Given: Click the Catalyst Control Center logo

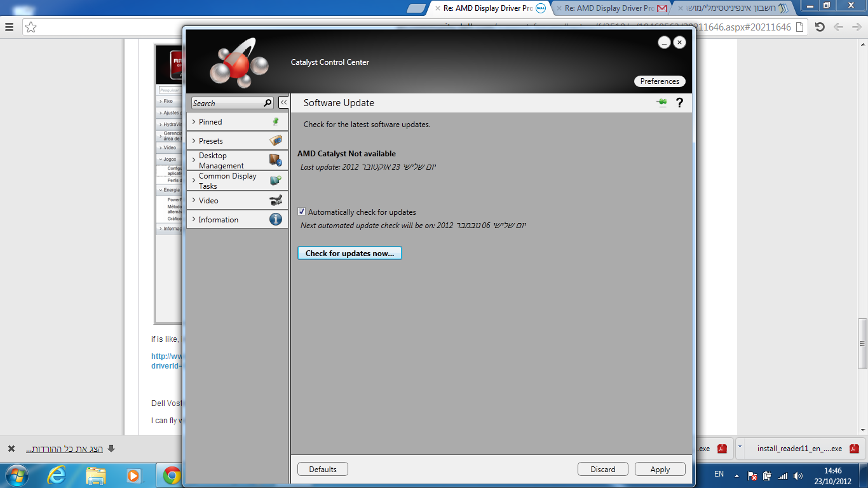Looking at the screenshot, I should coord(239,64).
